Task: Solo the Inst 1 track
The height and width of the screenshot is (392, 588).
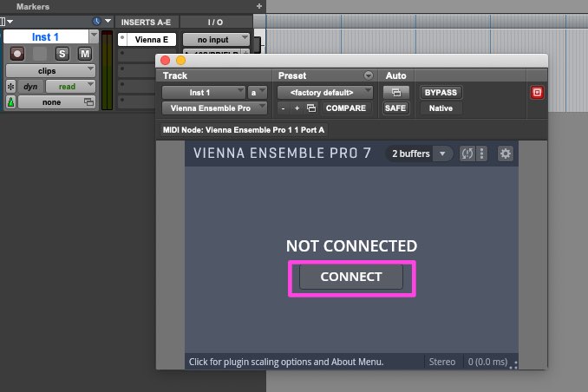Action: (x=62, y=54)
